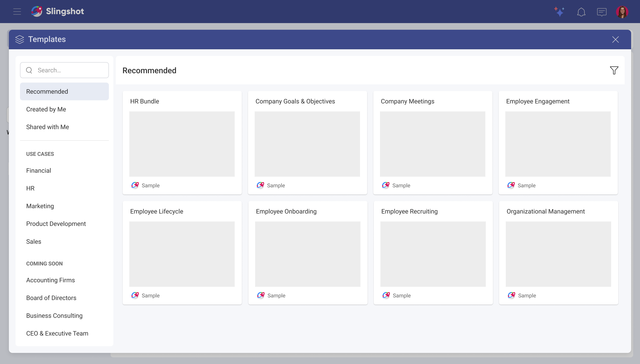
Task: Open the HR use case
Action: click(64, 188)
